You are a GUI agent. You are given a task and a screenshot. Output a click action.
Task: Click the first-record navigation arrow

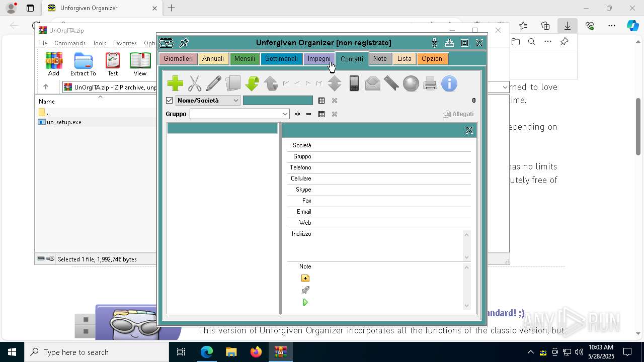pos(286,83)
